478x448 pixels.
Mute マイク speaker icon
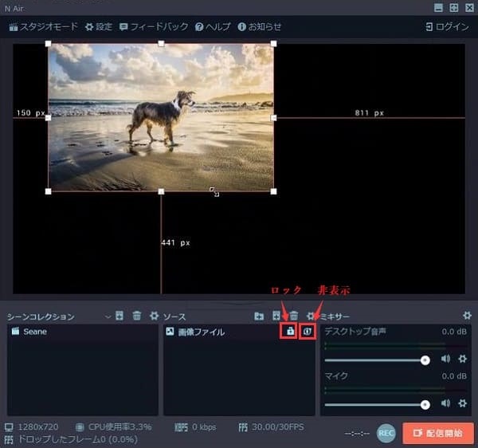tap(445, 403)
